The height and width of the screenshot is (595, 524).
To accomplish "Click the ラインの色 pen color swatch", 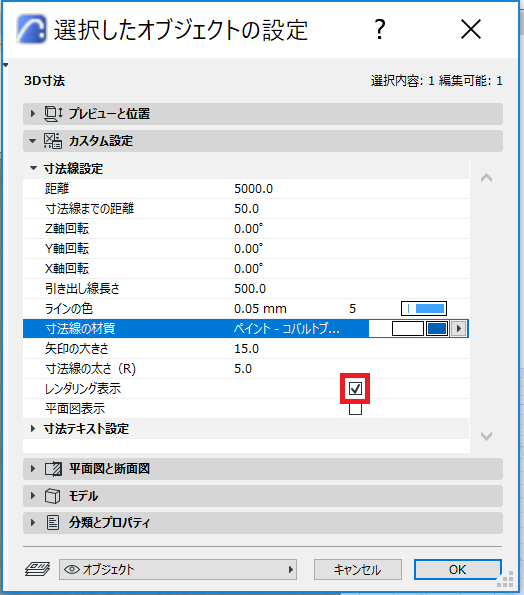I will tap(424, 309).
